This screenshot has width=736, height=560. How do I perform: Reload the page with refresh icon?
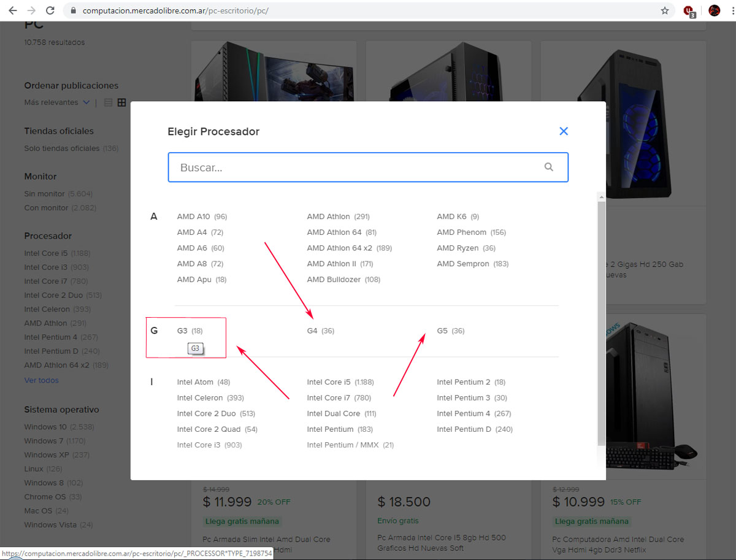50,10
